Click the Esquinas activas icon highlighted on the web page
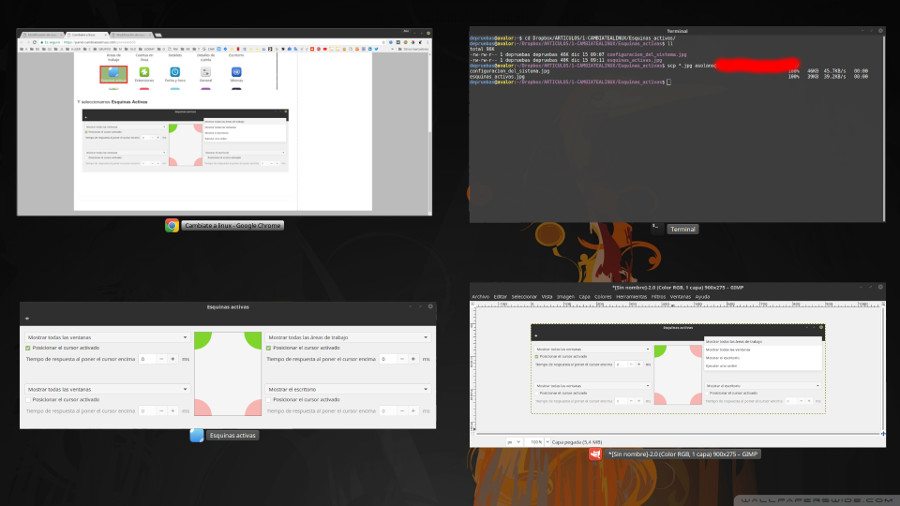 pos(113,73)
